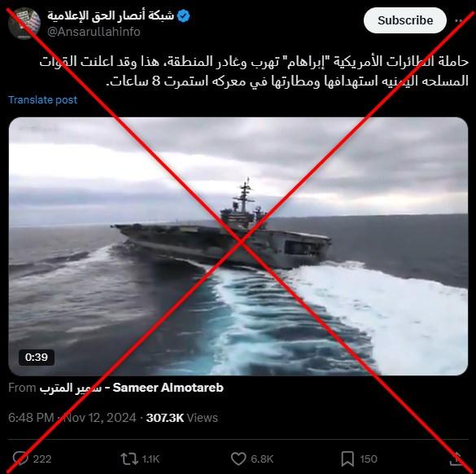476x474 pixels.
Task: Open the 1.1K reposts count
Action: pyautogui.click(x=151, y=459)
